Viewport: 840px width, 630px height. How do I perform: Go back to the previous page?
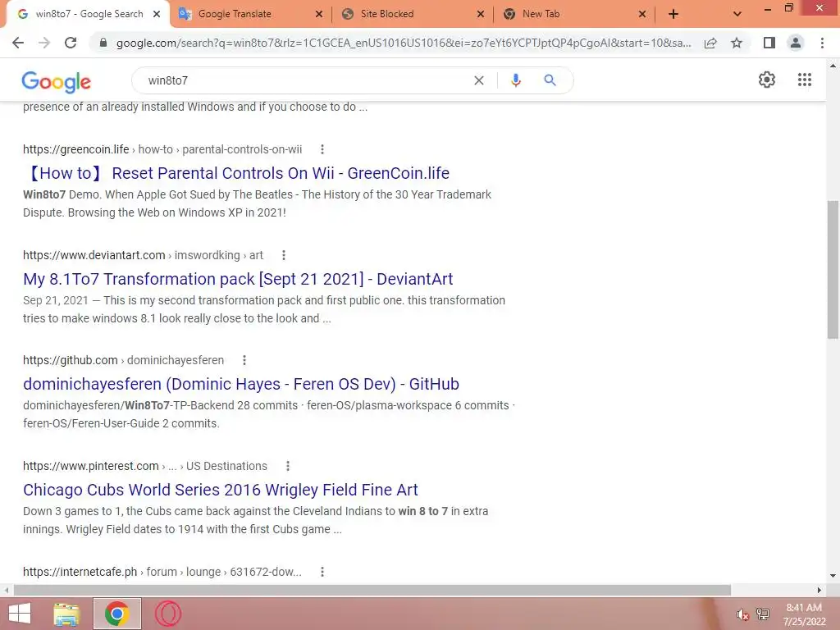coord(18,43)
